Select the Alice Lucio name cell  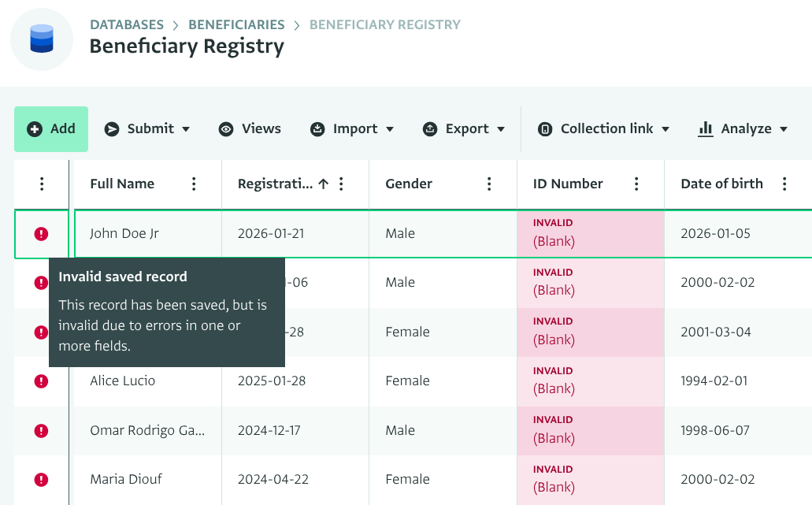(x=123, y=381)
